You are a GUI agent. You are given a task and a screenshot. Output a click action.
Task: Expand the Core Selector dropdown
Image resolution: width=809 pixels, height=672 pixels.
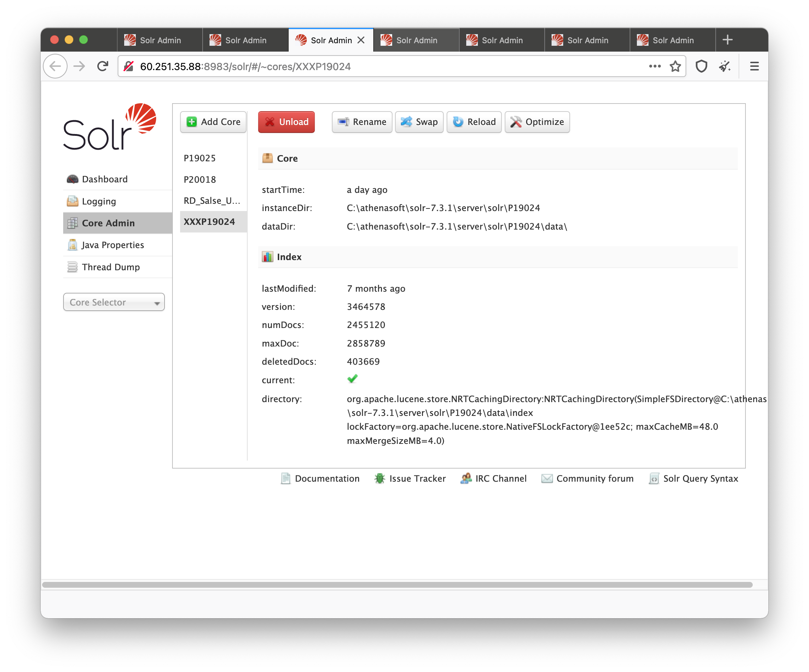[114, 302]
